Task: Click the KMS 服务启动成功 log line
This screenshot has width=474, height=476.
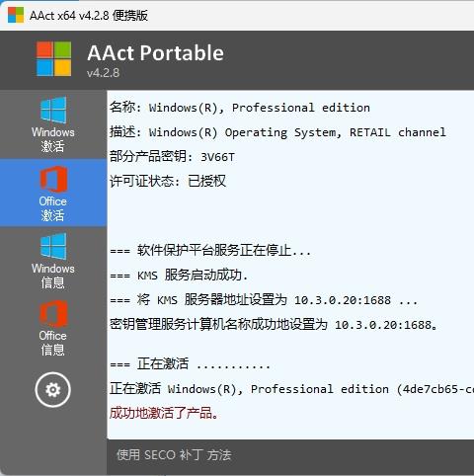Action: (x=179, y=275)
